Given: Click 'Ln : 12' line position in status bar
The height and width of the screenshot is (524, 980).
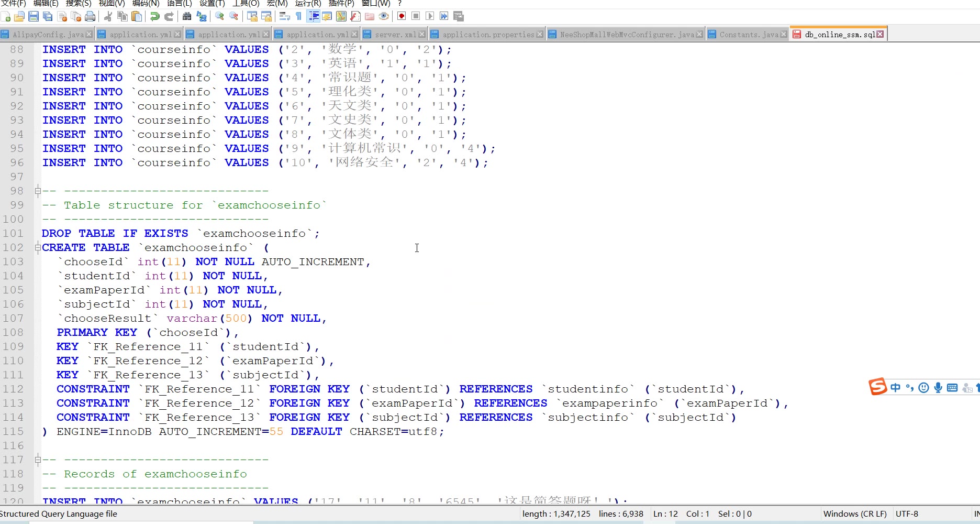Looking at the screenshot, I should 665,514.
